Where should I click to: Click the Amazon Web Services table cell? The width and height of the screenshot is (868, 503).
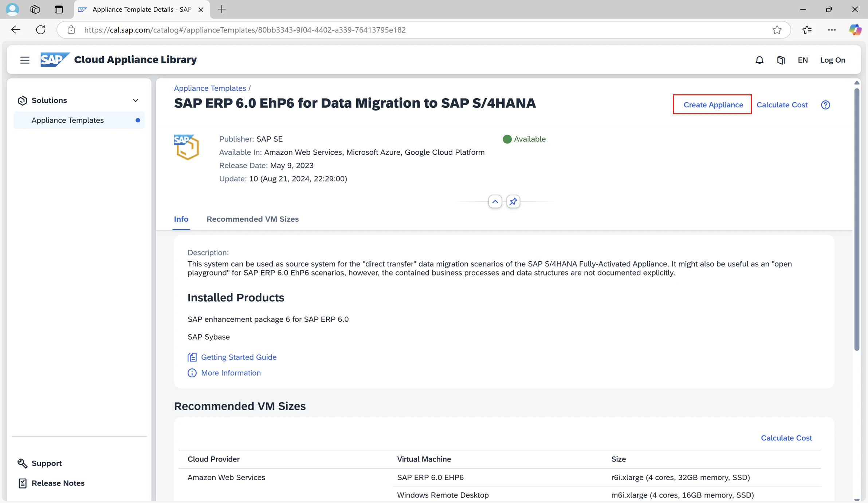coord(226,477)
